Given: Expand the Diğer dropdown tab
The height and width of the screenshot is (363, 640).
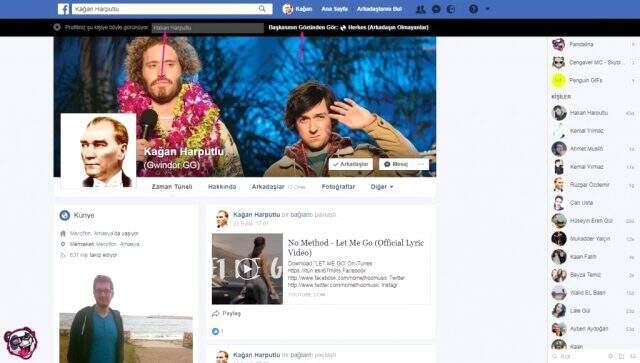Looking at the screenshot, I should 382,187.
